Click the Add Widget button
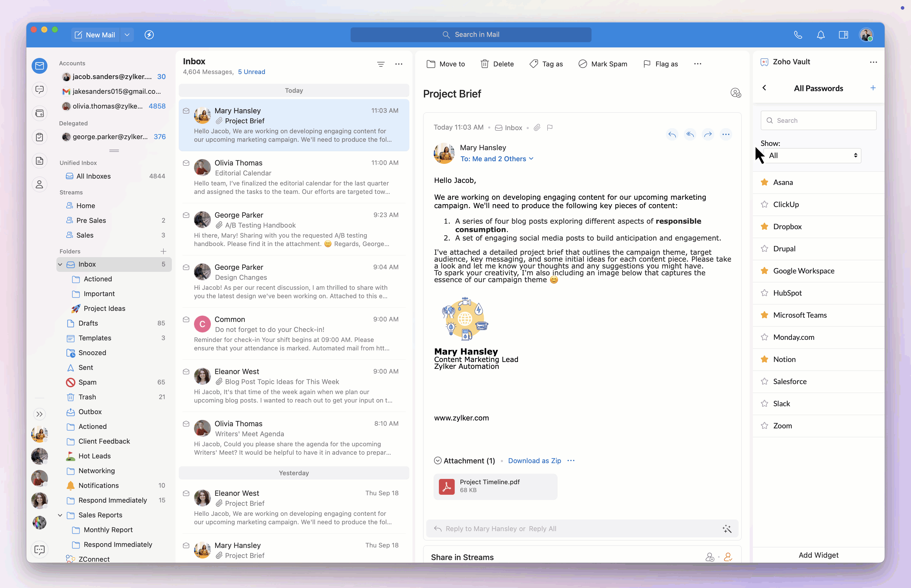Image resolution: width=911 pixels, height=588 pixels. click(x=818, y=555)
